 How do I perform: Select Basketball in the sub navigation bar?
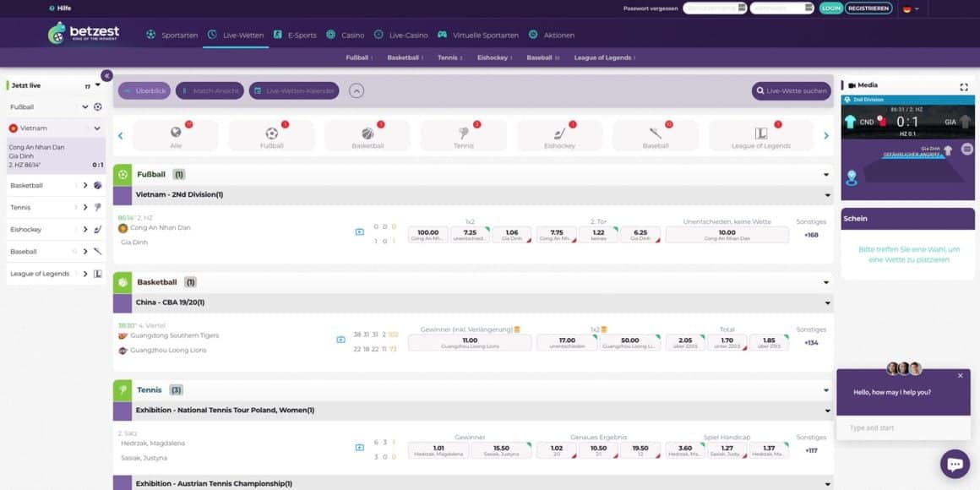[x=405, y=57]
